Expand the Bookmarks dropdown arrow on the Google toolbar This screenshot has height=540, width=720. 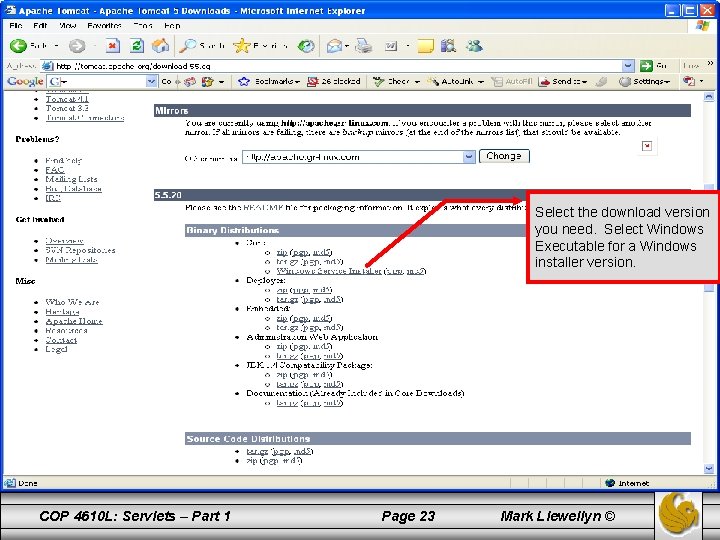(298, 82)
